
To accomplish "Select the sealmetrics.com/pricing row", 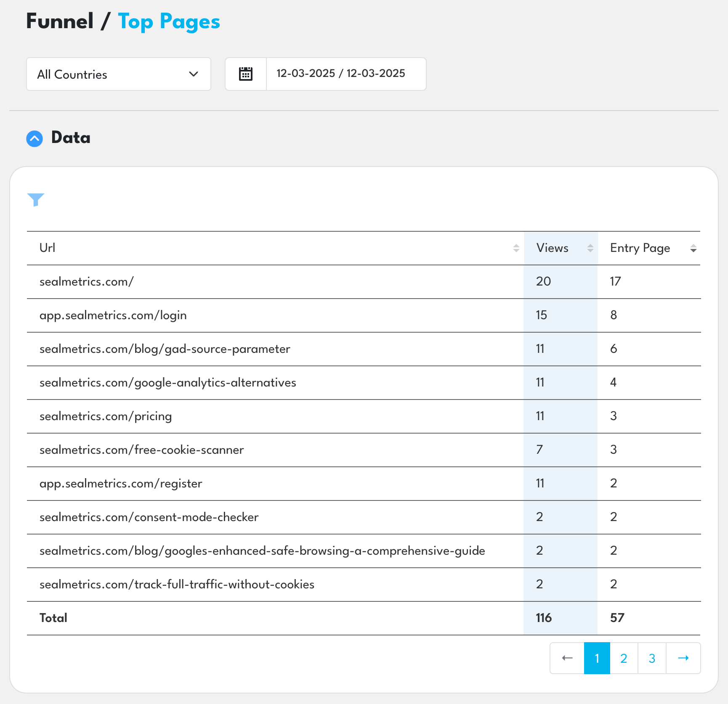I will click(x=106, y=416).
